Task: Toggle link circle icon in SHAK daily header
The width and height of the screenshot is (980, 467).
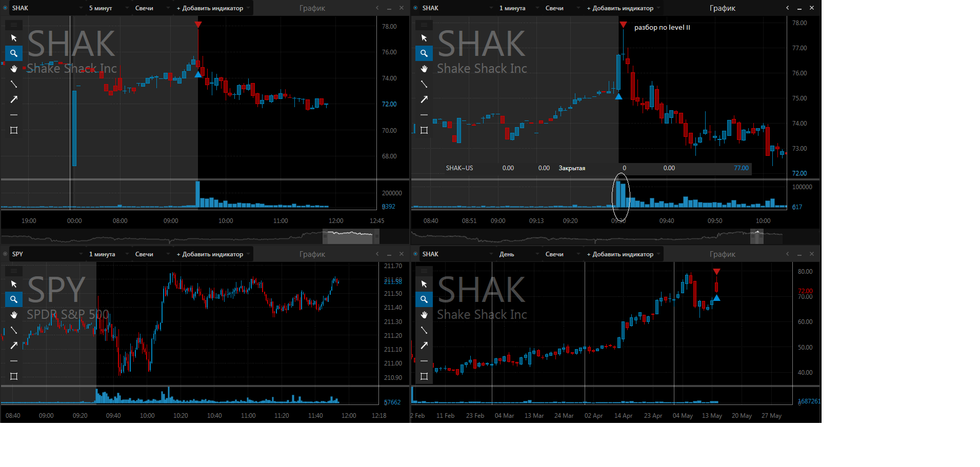Action: [x=415, y=254]
